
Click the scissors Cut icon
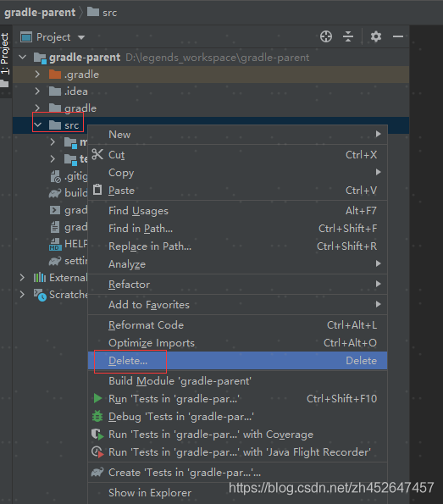click(97, 155)
